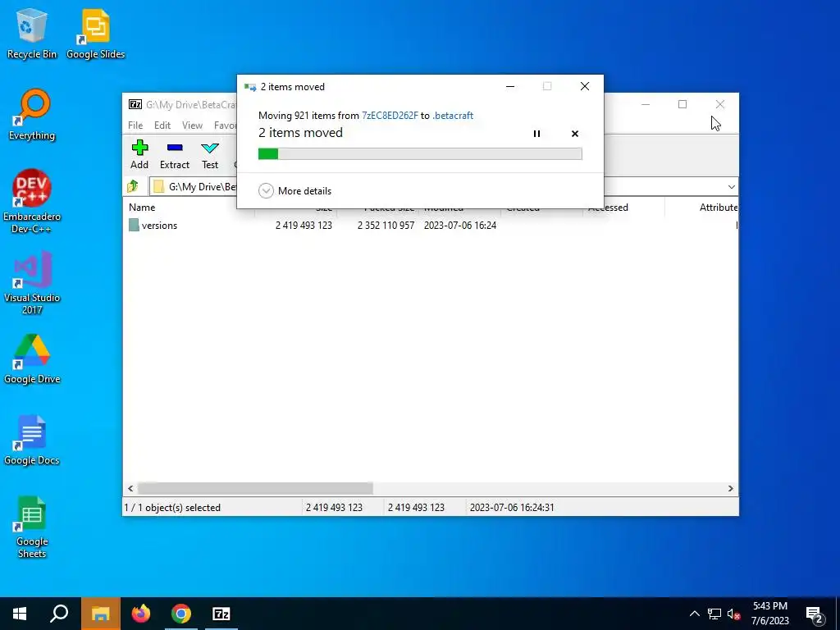This screenshot has width=840, height=630.
Task: Close the items moved dialog window
Action: [584, 86]
